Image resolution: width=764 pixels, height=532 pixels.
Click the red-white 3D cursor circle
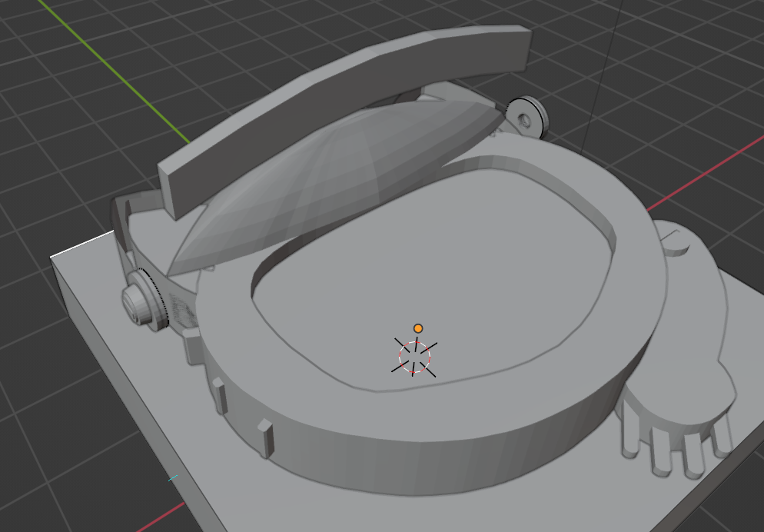tap(414, 357)
